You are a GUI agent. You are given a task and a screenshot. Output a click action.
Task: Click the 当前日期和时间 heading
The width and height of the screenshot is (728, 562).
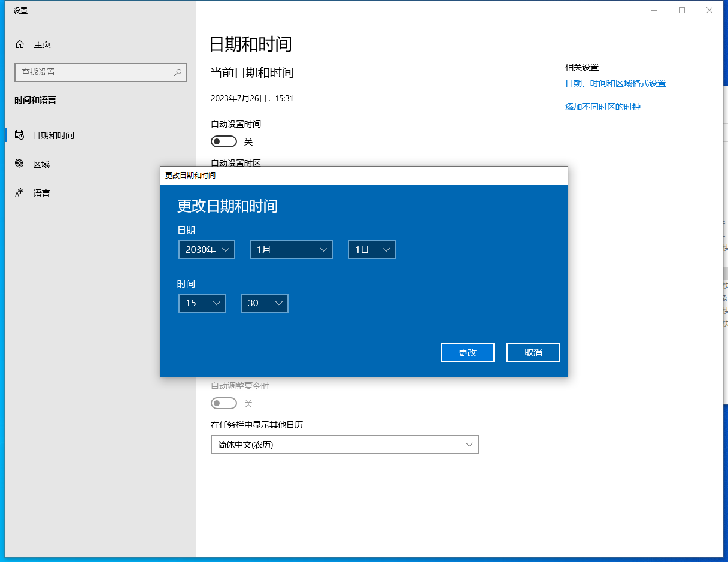coord(252,73)
